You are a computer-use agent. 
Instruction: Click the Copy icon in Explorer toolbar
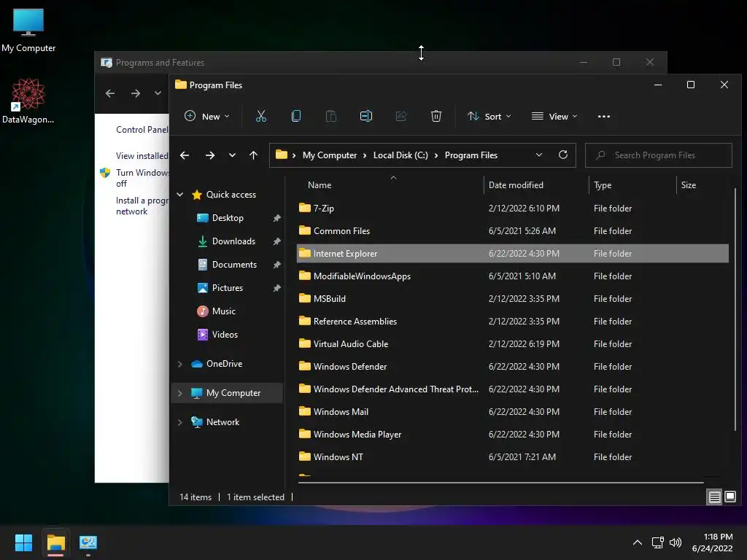click(x=296, y=116)
